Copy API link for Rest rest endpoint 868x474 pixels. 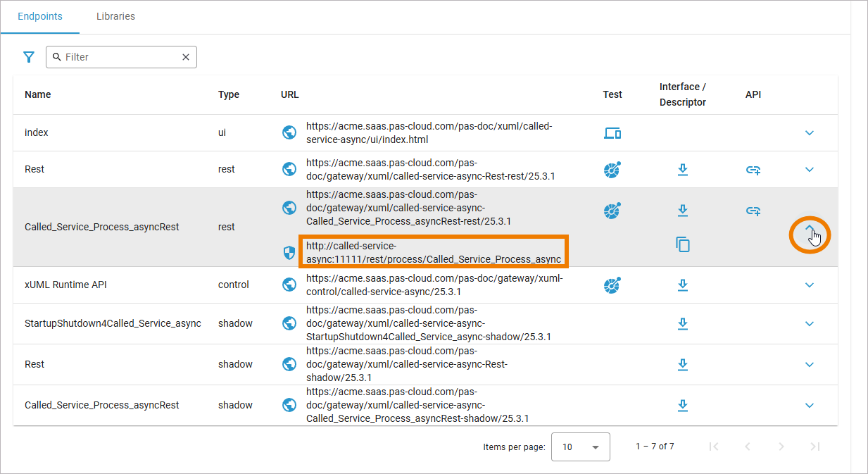[753, 170]
